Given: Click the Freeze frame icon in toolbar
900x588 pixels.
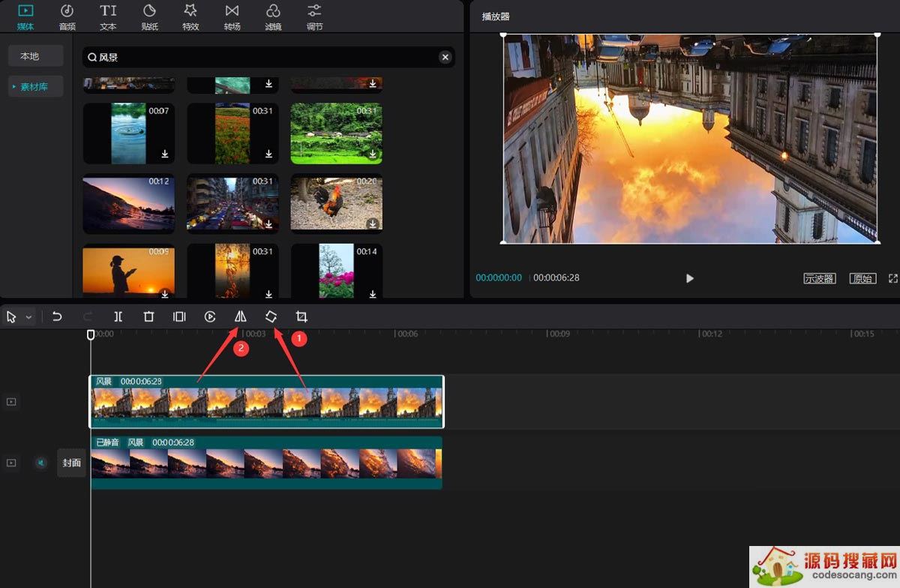Looking at the screenshot, I should coord(179,316).
